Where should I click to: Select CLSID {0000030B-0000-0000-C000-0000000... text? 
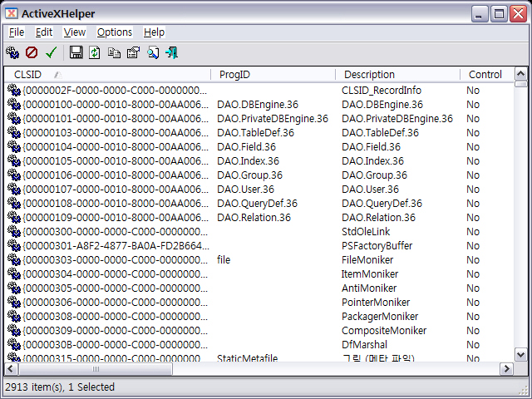click(x=116, y=345)
